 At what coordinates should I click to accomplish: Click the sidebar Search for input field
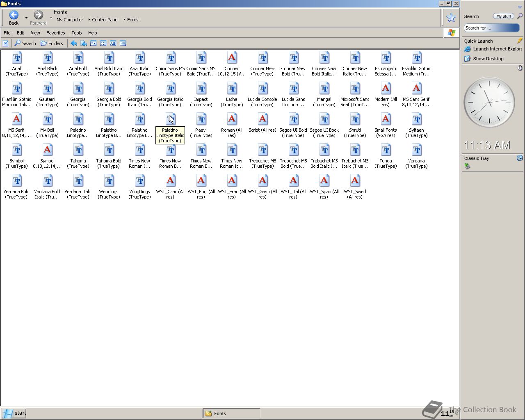[x=492, y=28]
